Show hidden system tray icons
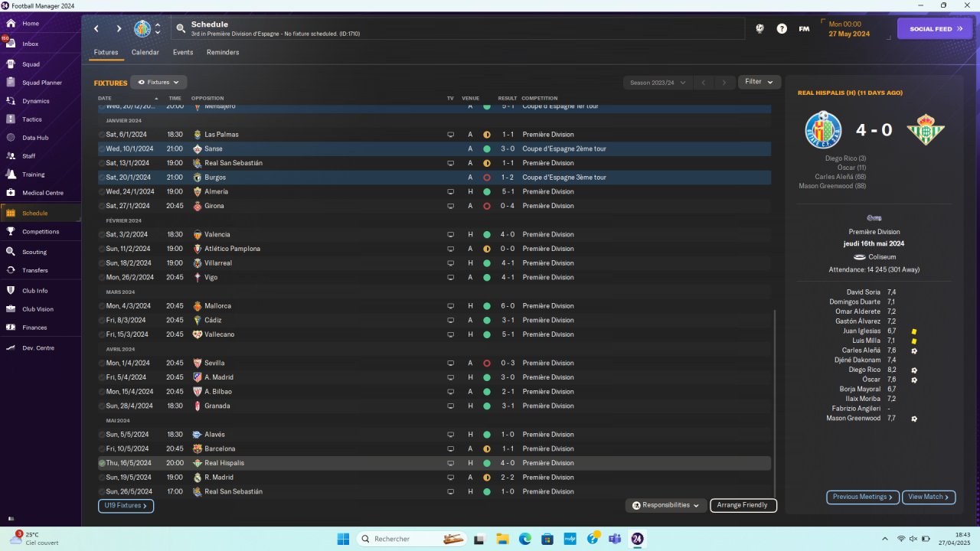 coord(885,539)
